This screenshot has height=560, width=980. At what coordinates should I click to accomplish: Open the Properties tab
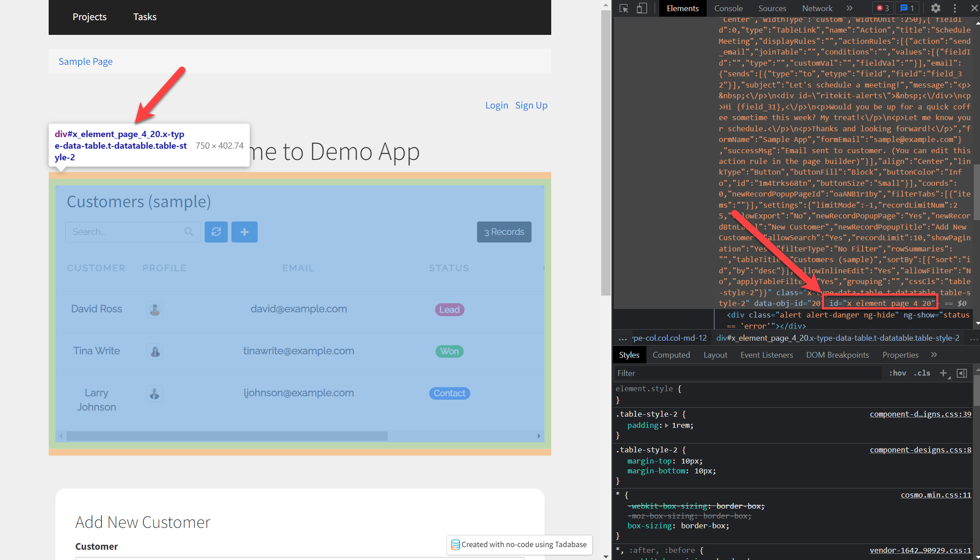(x=900, y=355)
